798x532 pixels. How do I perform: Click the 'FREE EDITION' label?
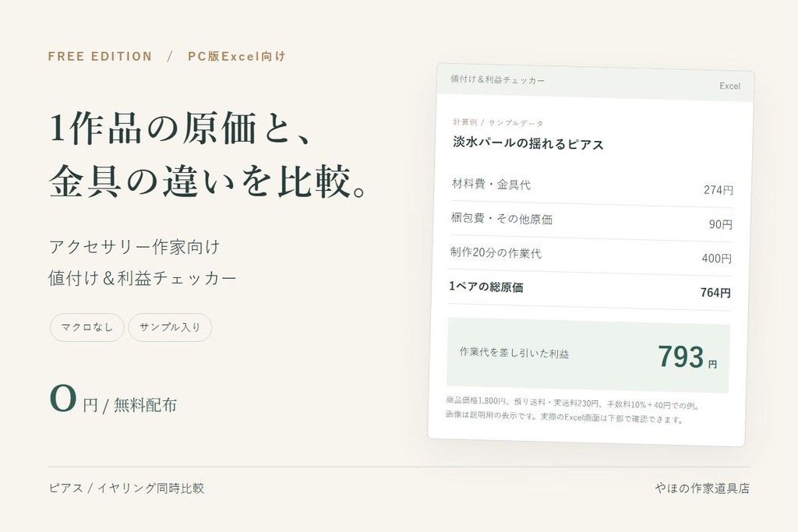pos(100,56)
